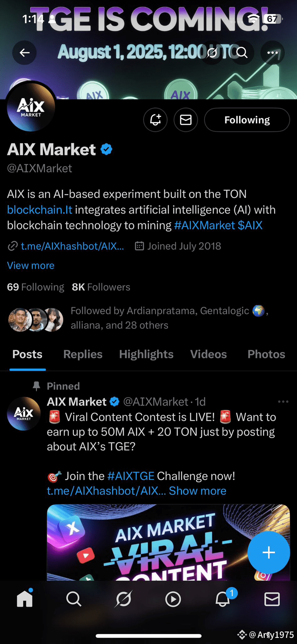
Task: Switch to the Highlights tab
Action: (146, 354)
